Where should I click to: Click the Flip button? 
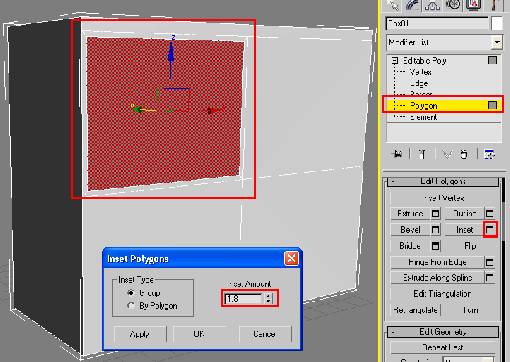470,246
